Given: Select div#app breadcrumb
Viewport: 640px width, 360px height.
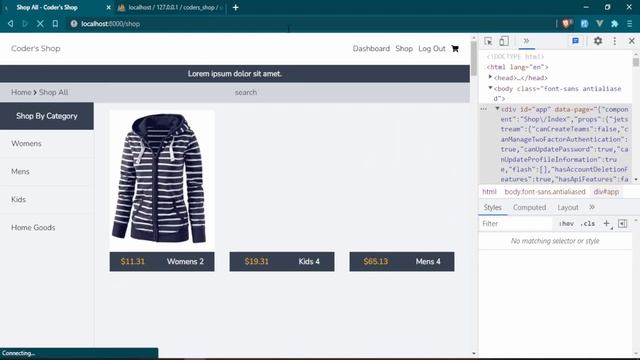Looking at the screenshot, I should pos(606,191).
